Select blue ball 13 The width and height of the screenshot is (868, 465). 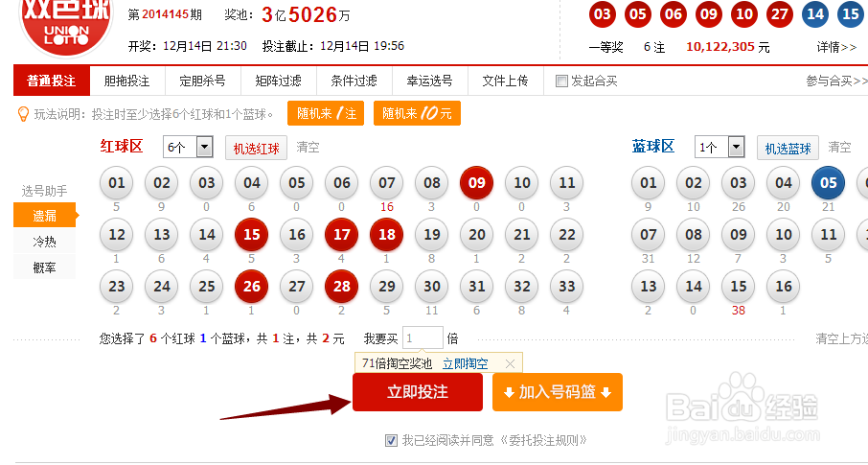point(649,287)
